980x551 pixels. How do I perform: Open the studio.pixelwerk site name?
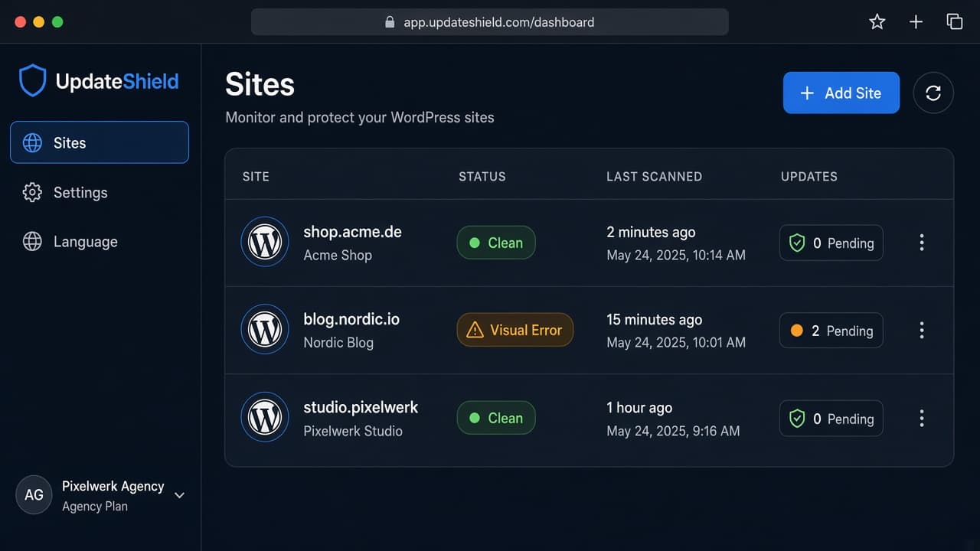(x=361, y=407)
